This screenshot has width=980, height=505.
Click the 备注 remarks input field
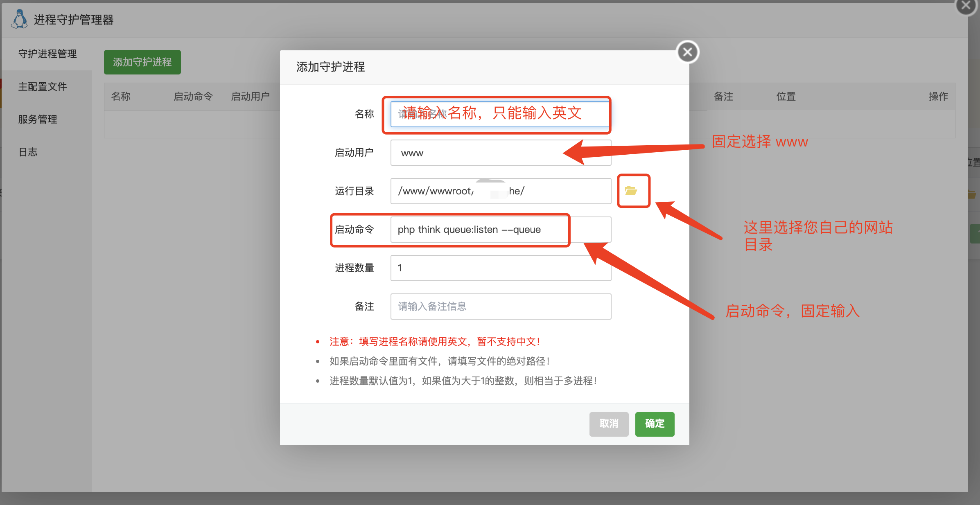click(x=500, y=307)
